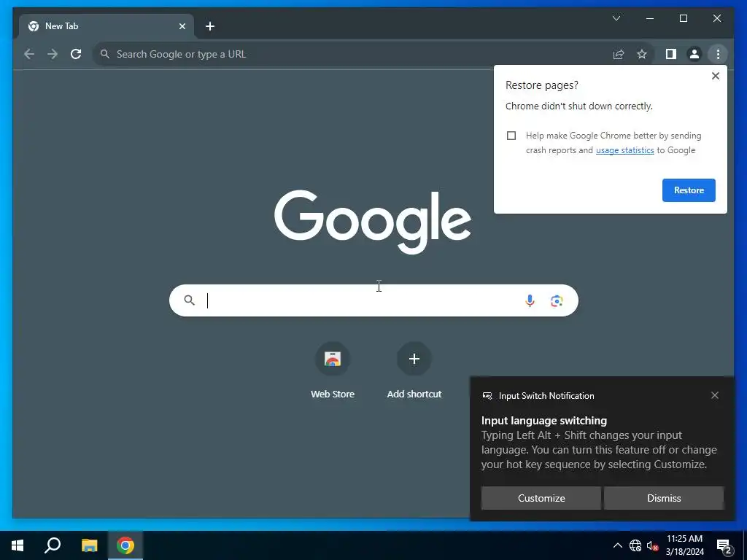Open the network globe tray icon
Image resolution: width=747 pixels, height=560 pixels.
pos(635,545)
